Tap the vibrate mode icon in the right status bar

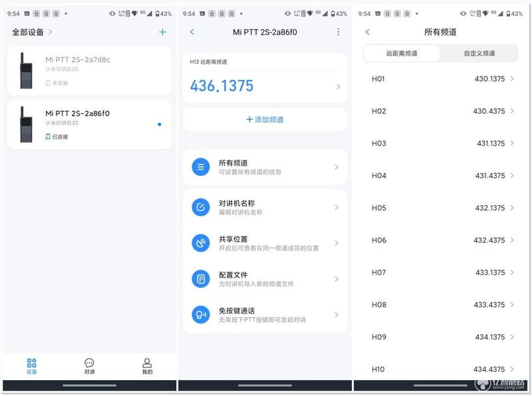click(x=463, y=13)
